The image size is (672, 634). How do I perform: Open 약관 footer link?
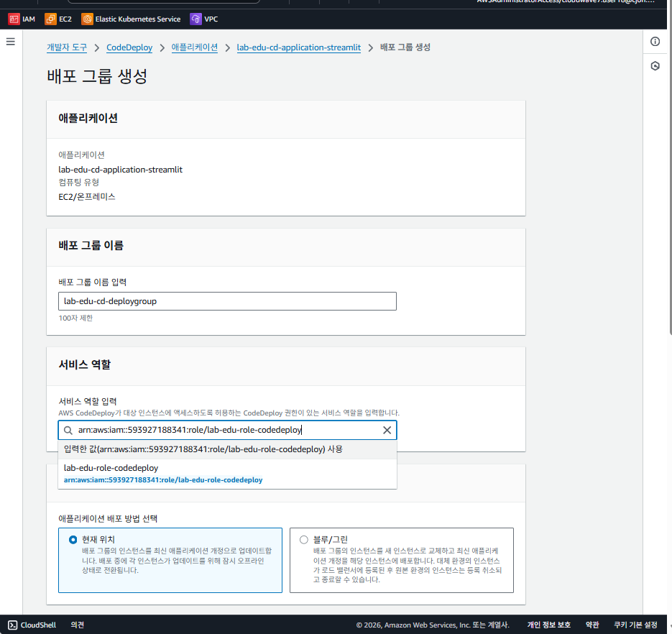coord(592,625)
